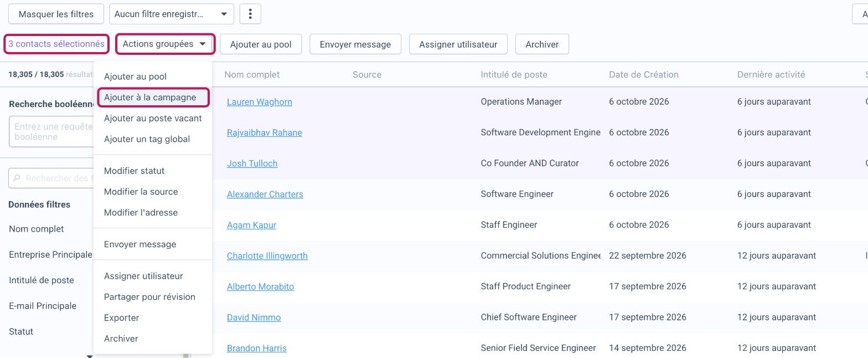868x358 pixels.
Task: View Agam Kapur's contact page
Action: pyautogui.click(x=252, y=225)
